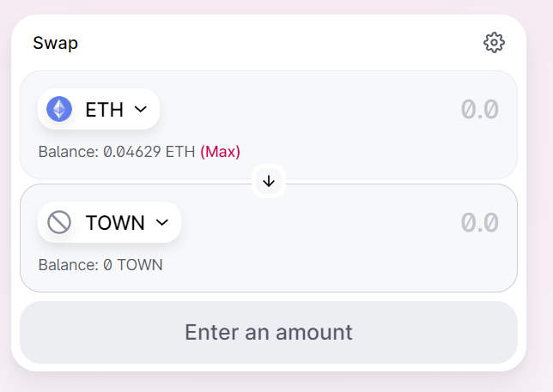The height and width of the screenshot is (392, 553).
Task: Click the word Balance under ETH selector
Action: 68,152
